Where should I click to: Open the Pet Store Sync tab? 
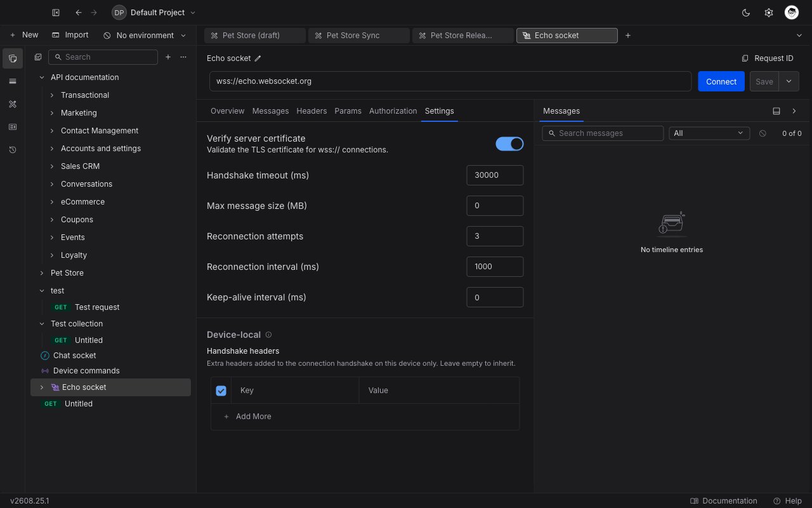359,36
